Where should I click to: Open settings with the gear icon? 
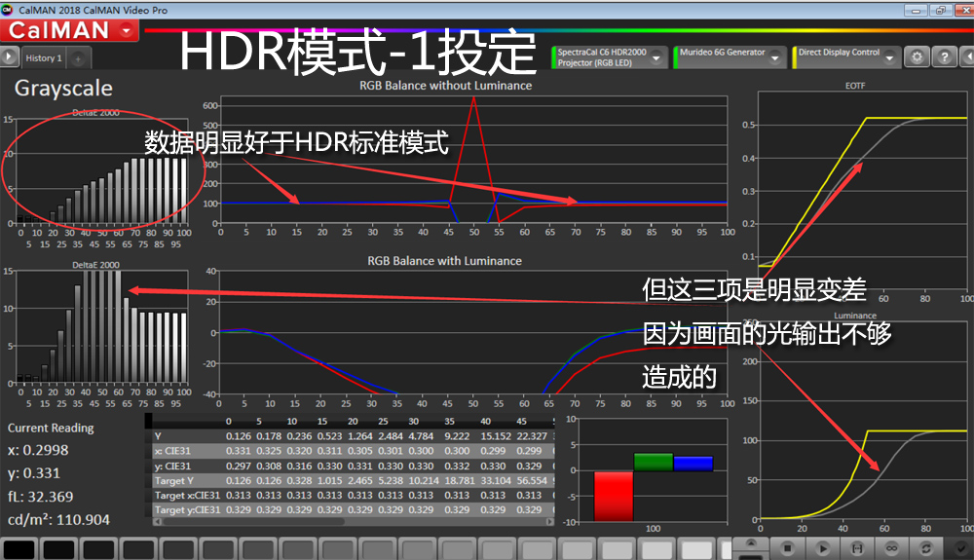(917, 57)
